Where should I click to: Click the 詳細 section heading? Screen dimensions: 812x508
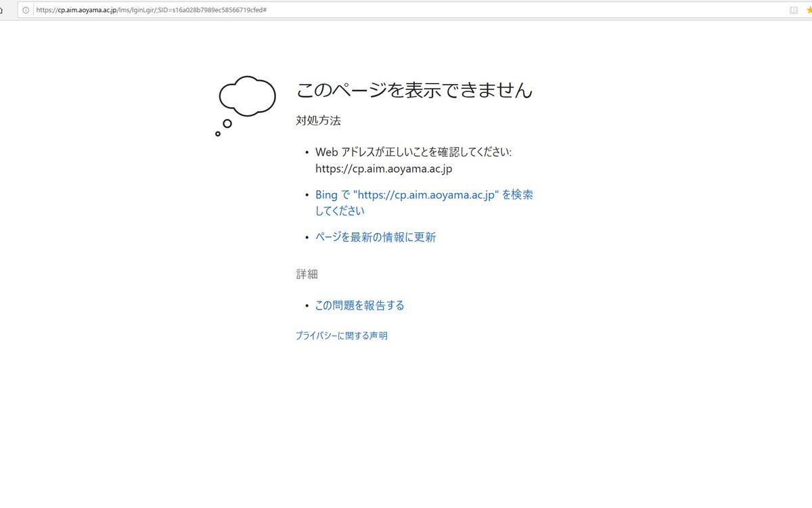coord(307,274)
